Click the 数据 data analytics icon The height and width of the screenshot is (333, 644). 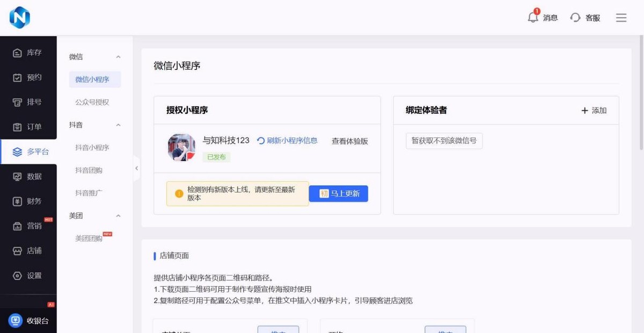coord(28,176)
